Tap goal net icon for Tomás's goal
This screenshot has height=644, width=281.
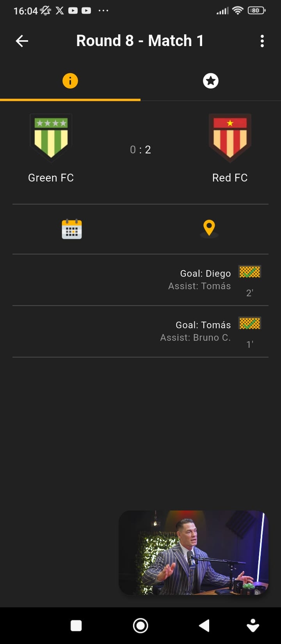tap(250, 323)
